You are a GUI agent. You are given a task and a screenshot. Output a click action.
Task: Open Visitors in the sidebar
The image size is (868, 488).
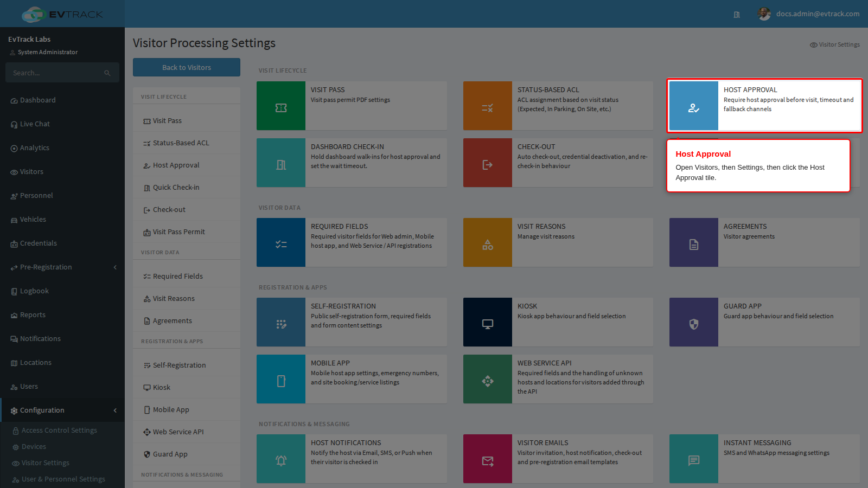(62, 172)
